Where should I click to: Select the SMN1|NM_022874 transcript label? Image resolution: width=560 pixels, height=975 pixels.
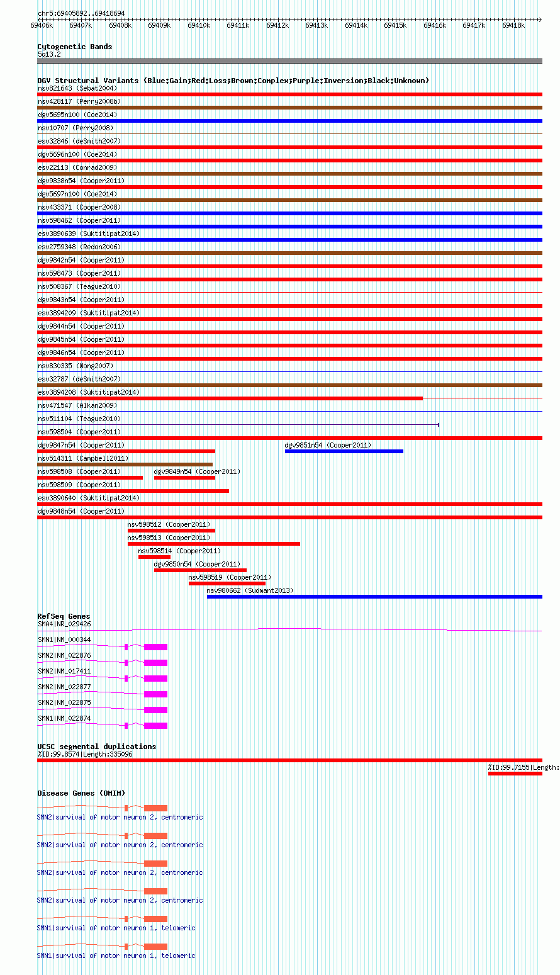pyautogui.click(x=64, y=719)
